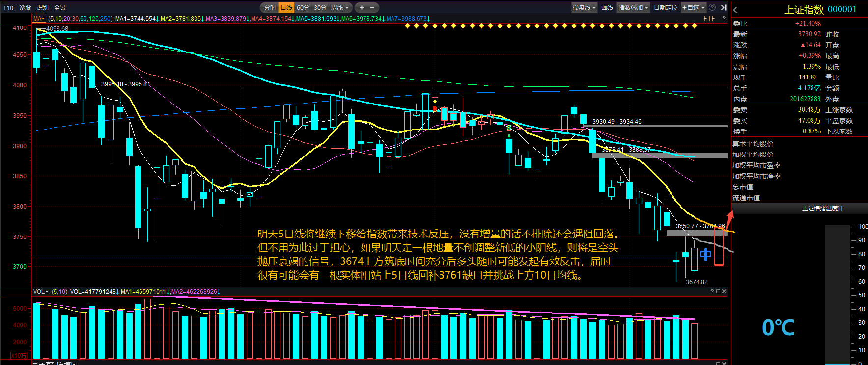Zoom in chart with plus icon
Image resolution: width=868 pixels, height=365 pixels.
point(362,7)
